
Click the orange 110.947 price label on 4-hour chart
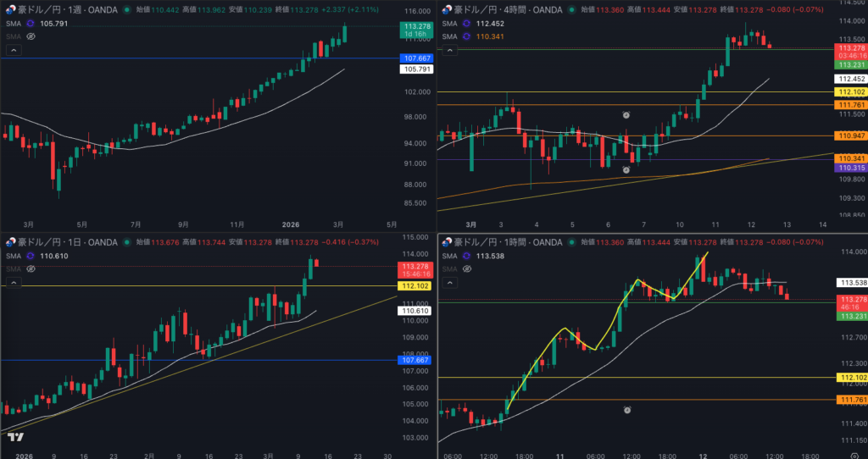(849, 135)
